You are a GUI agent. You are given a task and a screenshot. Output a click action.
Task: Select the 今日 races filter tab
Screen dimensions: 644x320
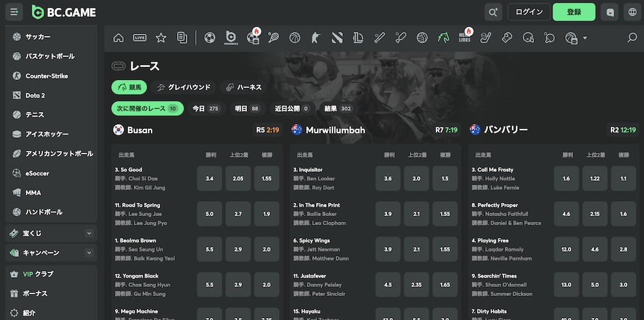click(206, 109)
